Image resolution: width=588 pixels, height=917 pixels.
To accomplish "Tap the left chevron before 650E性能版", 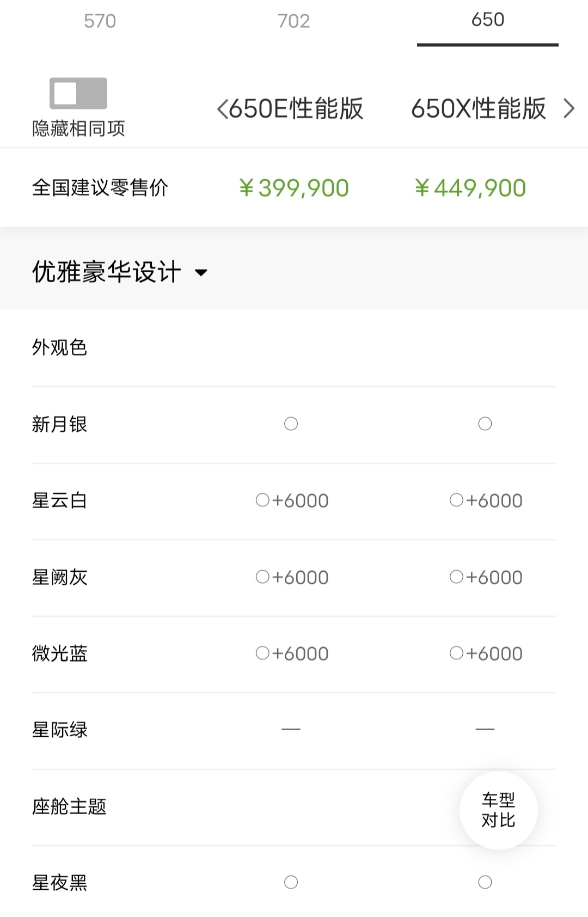I will pos(222,109).
